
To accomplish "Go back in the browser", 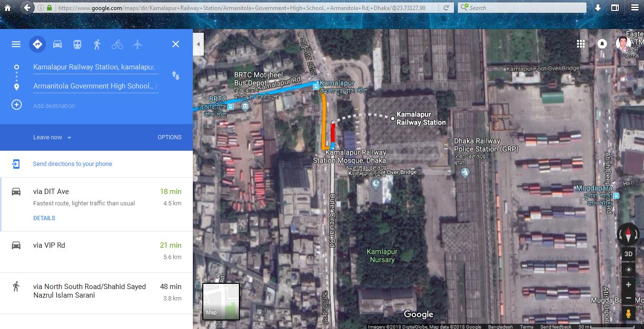I will pos(27,8).
